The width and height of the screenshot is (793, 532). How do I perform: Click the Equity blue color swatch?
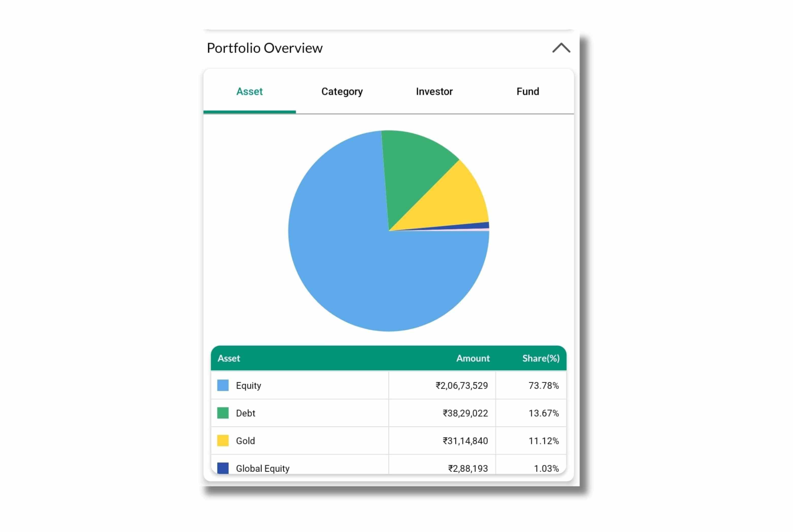[223, 385]
